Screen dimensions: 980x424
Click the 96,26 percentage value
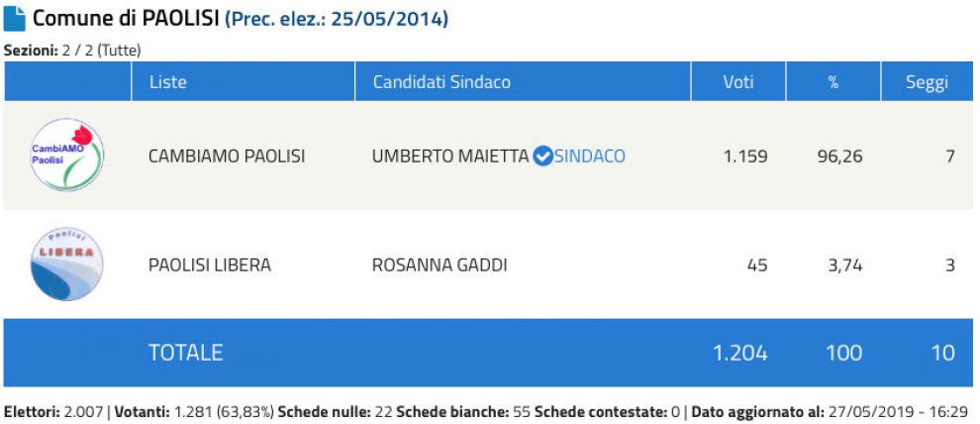[x=840, y=157]
